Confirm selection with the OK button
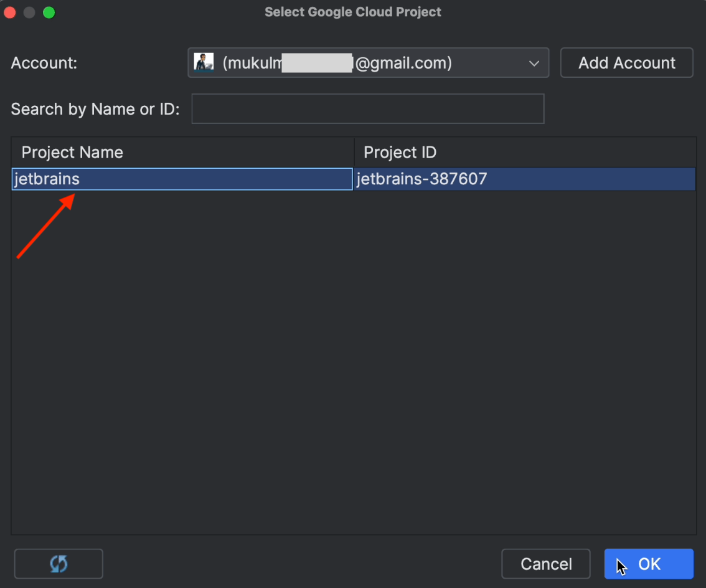706x588 pixels. pos(649,564)
